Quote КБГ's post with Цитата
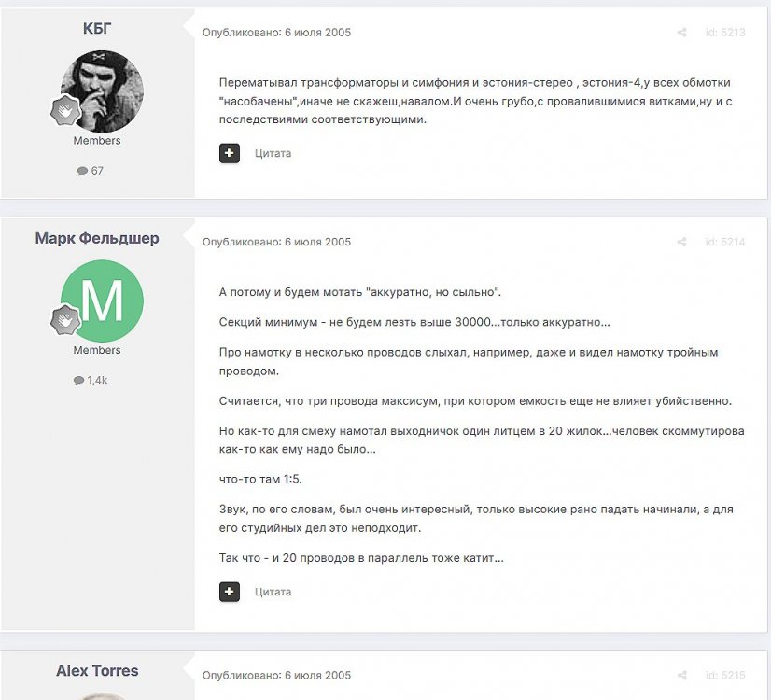Screen dimensions: 771x700 point(273,153)
